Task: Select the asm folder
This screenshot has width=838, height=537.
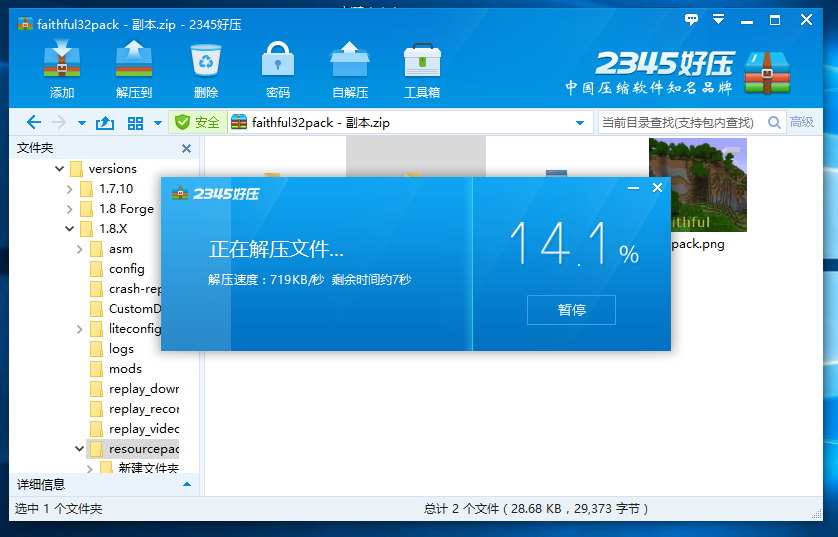Action: [112, 249]
